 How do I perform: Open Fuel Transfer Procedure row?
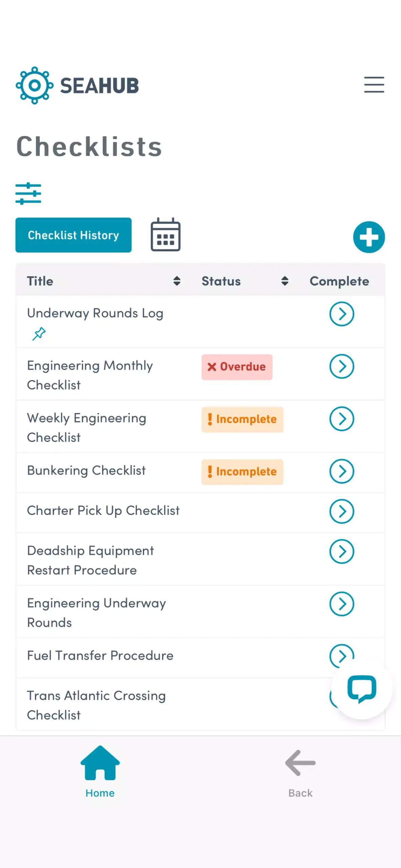coord(200,658)
